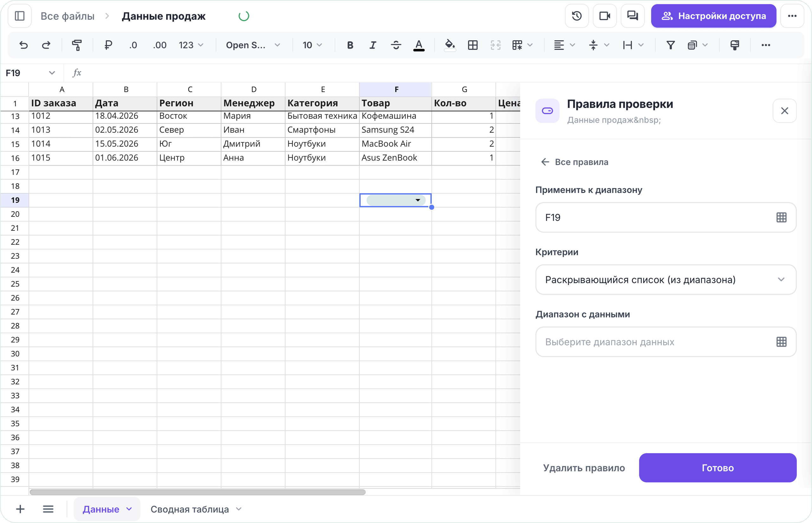The image size is (812, 523).
Task: Click Удалить правило
Action: (584, 468)
